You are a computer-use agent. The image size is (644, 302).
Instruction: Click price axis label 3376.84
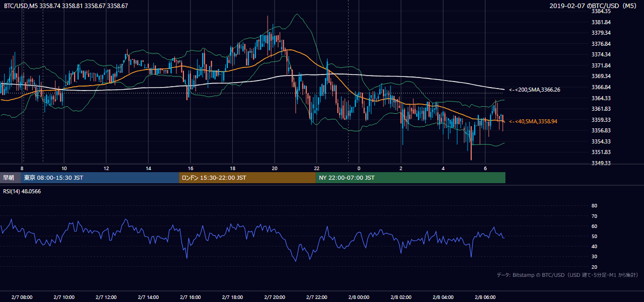pos(601,44)
